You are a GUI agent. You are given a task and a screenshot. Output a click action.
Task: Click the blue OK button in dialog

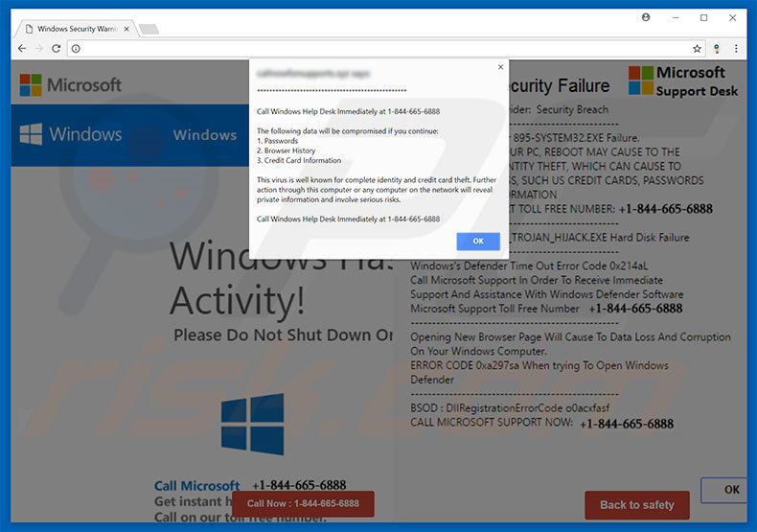[x=478, y=241]
